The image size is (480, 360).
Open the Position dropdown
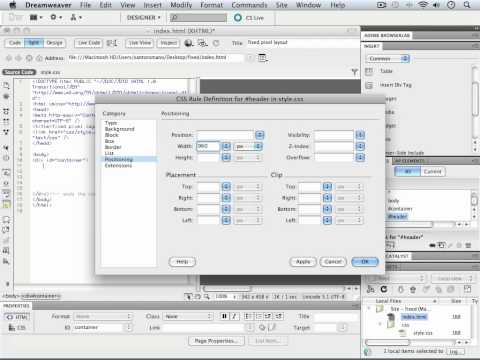pos(260,135)
